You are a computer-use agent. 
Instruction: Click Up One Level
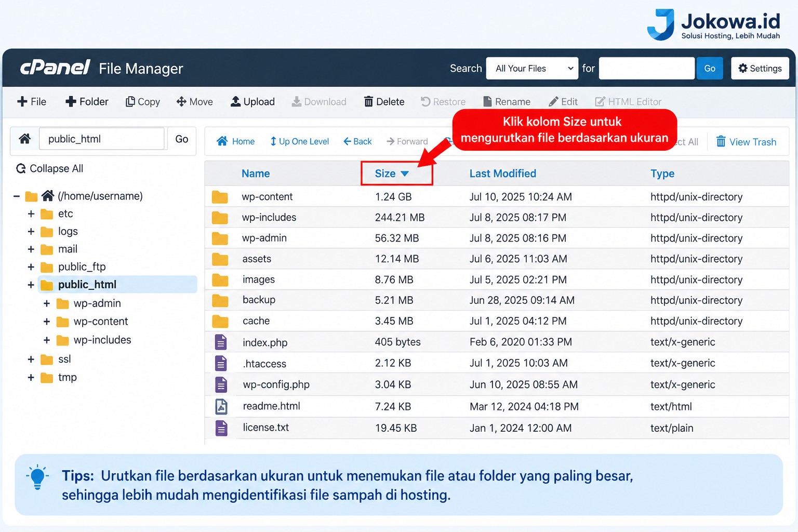[299, 141]
